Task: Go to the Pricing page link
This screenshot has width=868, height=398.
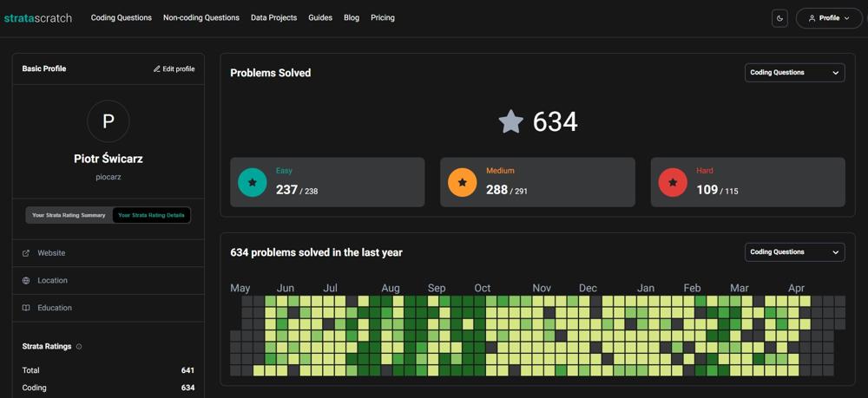Action: click(382, 17)
